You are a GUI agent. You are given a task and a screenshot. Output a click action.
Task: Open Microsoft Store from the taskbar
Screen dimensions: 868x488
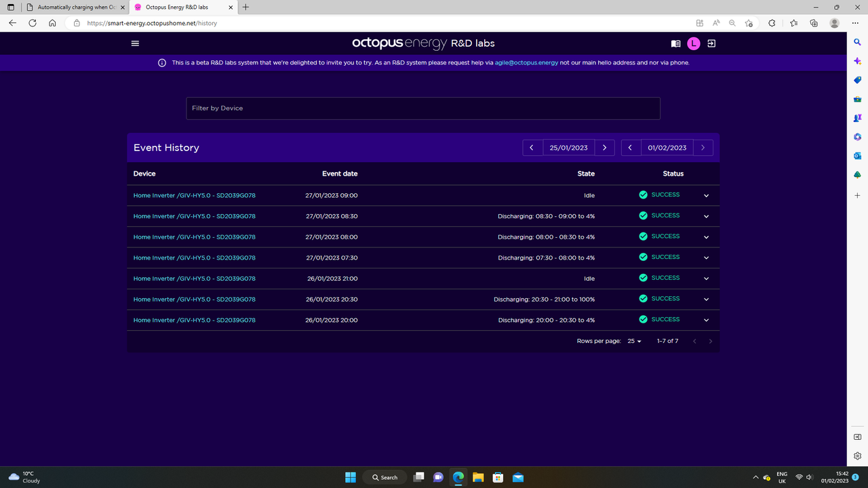click(x=498, y=477)
